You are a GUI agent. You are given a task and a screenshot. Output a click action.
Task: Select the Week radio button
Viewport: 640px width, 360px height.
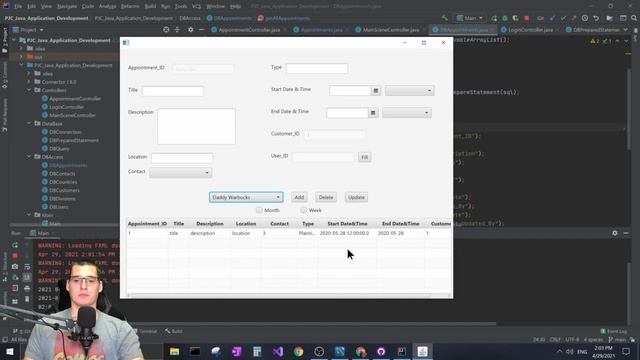303,210
